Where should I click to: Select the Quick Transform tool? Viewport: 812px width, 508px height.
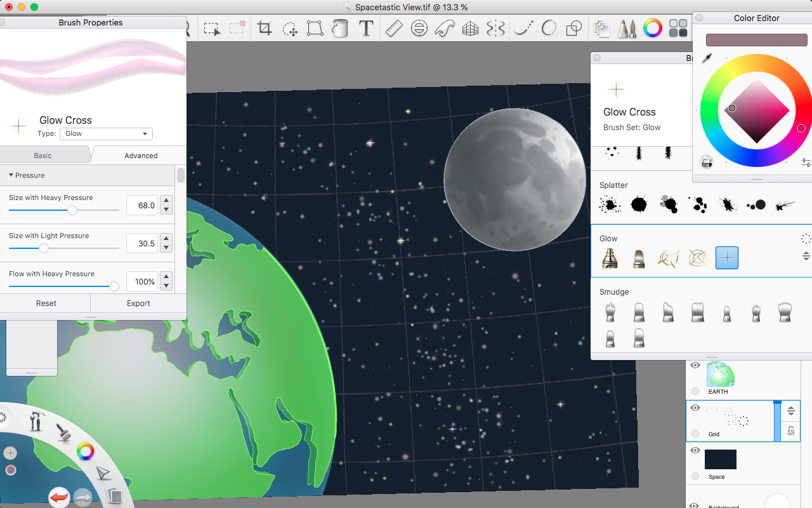point(290,29)
